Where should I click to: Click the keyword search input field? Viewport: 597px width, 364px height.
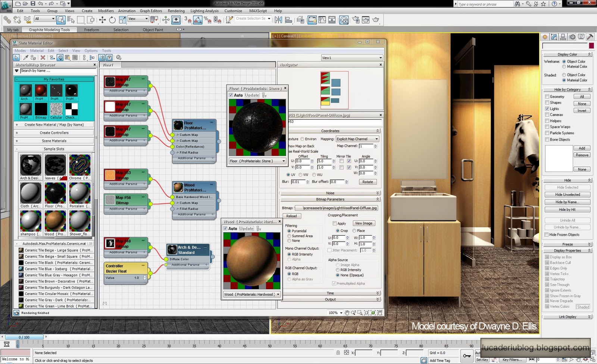click(x=485, y=4)
